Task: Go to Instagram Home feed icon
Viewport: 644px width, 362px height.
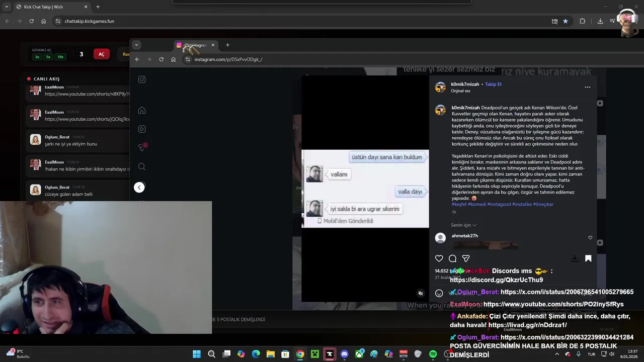Action: 142,111
